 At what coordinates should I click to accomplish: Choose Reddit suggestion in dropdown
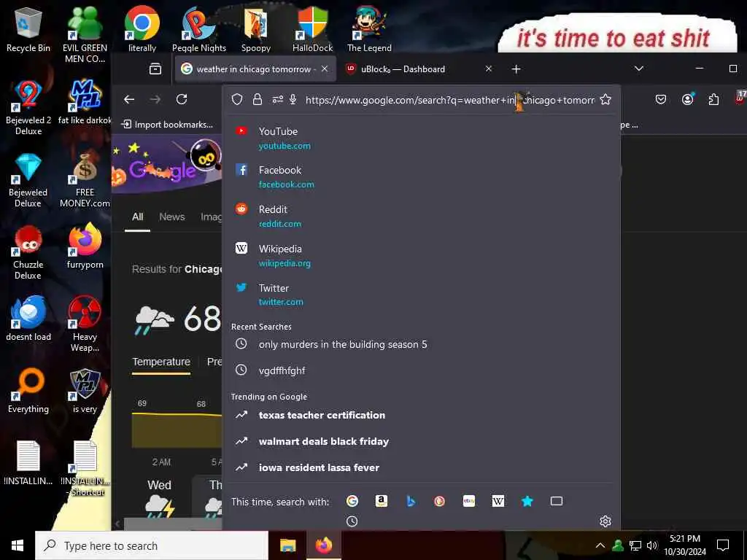point(422,216)
